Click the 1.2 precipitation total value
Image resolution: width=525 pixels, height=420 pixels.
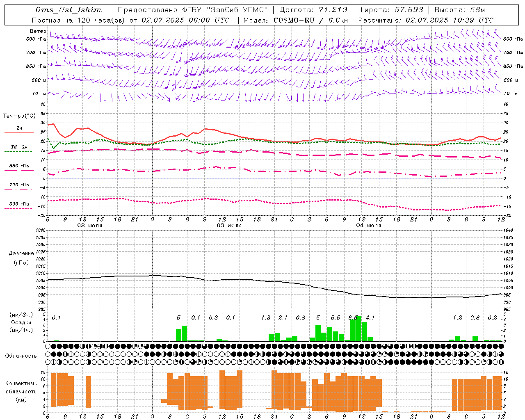point(457,317)
